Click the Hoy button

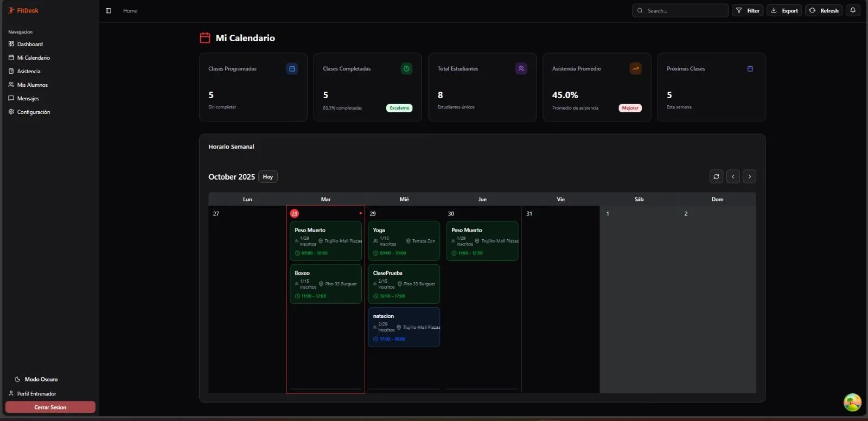(x=267, y=177)
